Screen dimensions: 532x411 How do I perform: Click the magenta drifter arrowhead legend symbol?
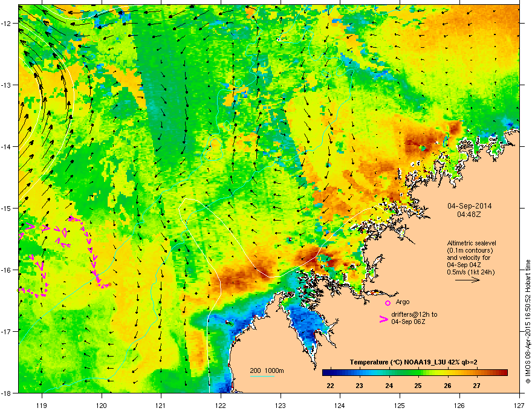[x=384, y=319]
